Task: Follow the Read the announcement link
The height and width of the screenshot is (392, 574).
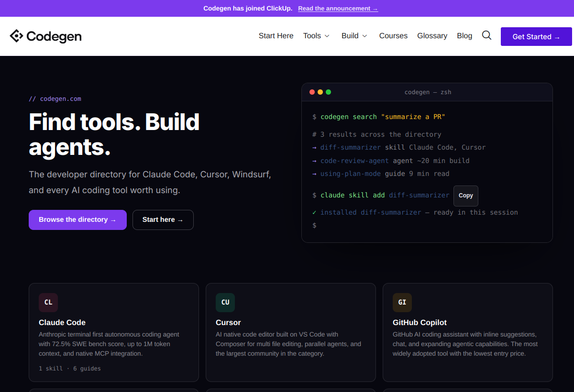Action: coord(338,9)
